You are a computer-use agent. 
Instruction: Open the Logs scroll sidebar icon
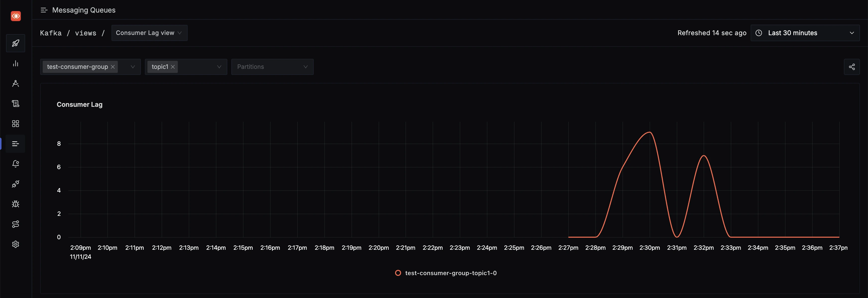[x=16, y=104]
